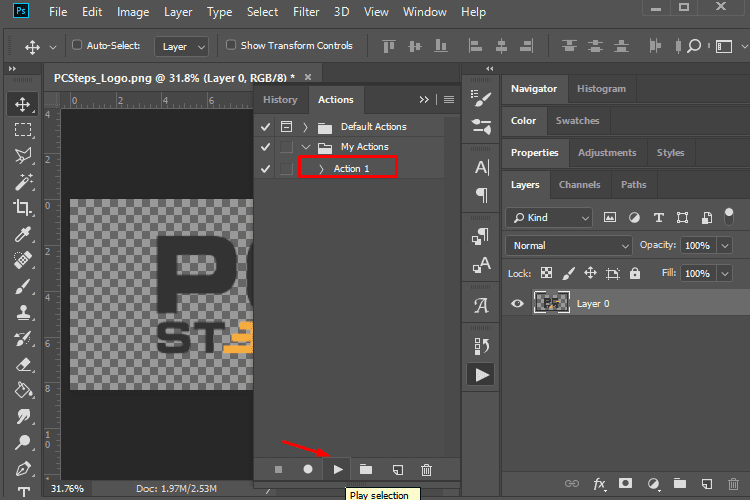The width and height of the screenshot is (750, 500).
Task: Enable Show Transform Controls checkbox
Action: [x=231, y=45]
